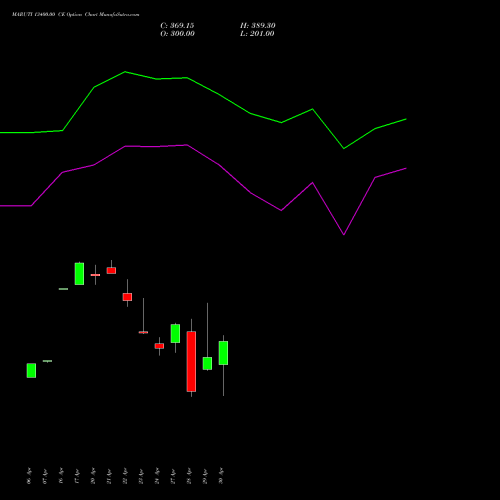Select the low value L: 201.00

(x=257, y=34)
